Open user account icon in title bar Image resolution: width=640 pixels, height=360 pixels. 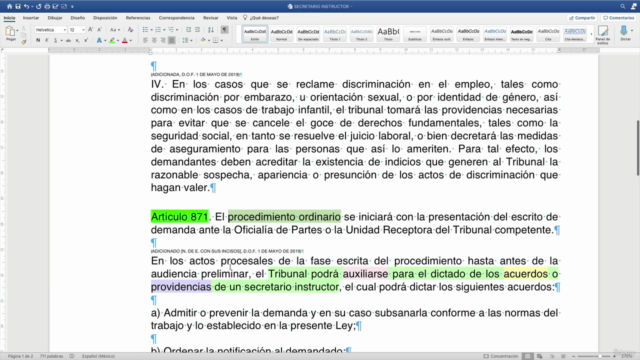634,7
